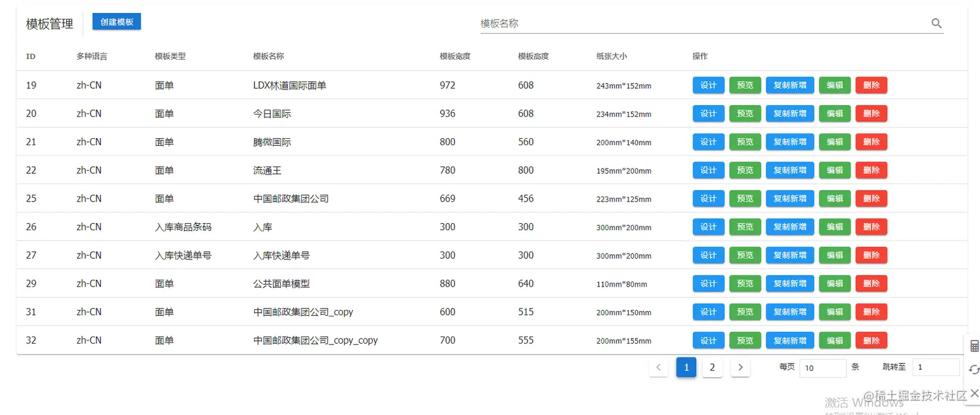The height and width of the screenshot is (415, 980).
Task: Click 编辑 for row ID 32
Action: point(835,340)
